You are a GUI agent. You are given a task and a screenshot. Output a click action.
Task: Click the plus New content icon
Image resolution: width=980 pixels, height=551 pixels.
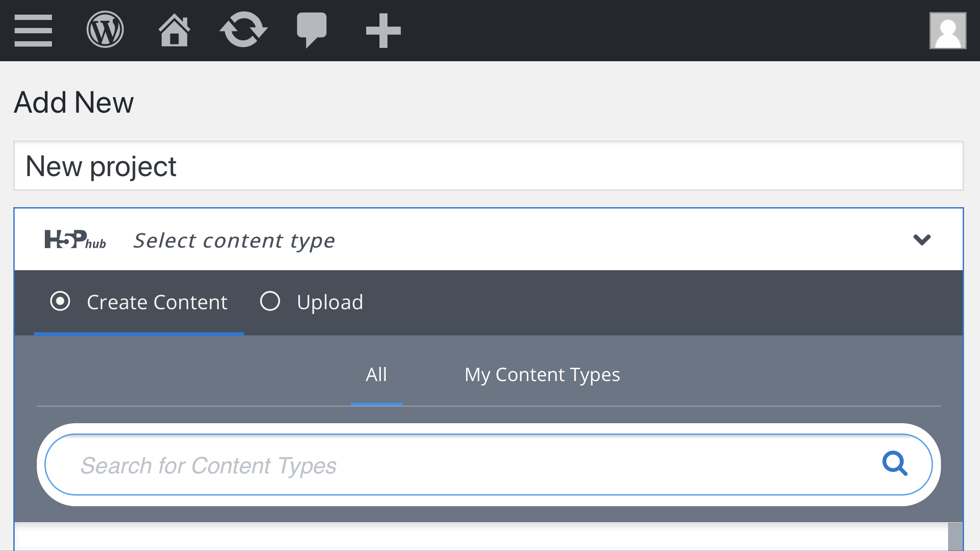pos(383,30)
